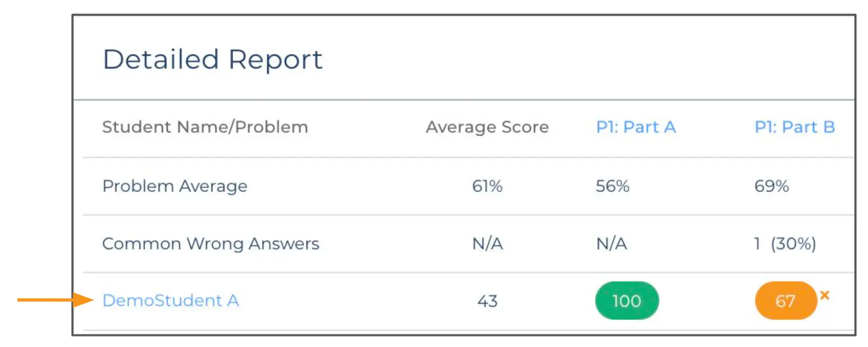Image resolution: width=868 pixels, height=347 pixels.
Task: Click the orange x icon beside the 67 score
Action: (x=825, y=295)
